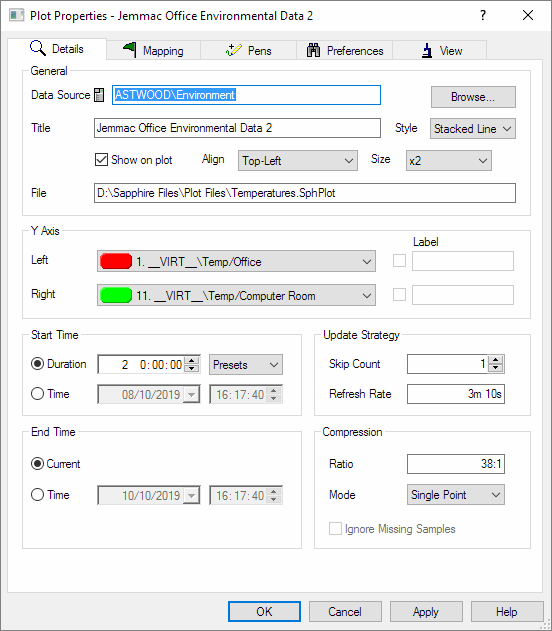Image resolution: width=552 pixels, height=631 pixels.
Task: Enable the Left axis Label checkbox
Action: point(399,261)
